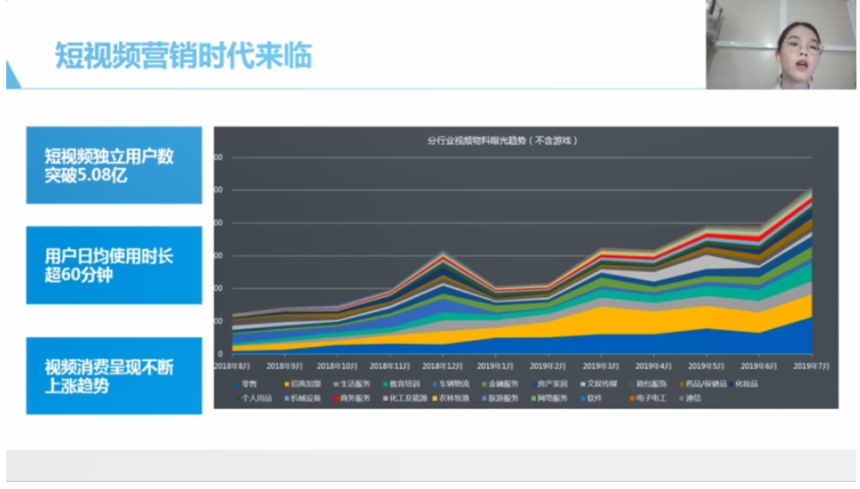
Task: Select the 用户日均使用时长超60分钟 blue box
Action: tap(114, 265)
